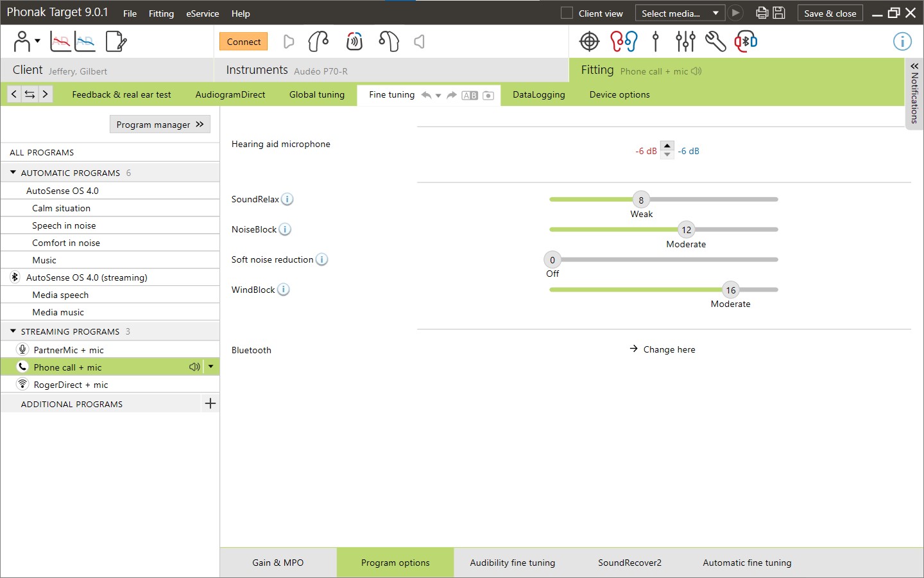Viewport: 924px width, 578px height.
Task: Click the Connect button
Action: click(244, 42)
